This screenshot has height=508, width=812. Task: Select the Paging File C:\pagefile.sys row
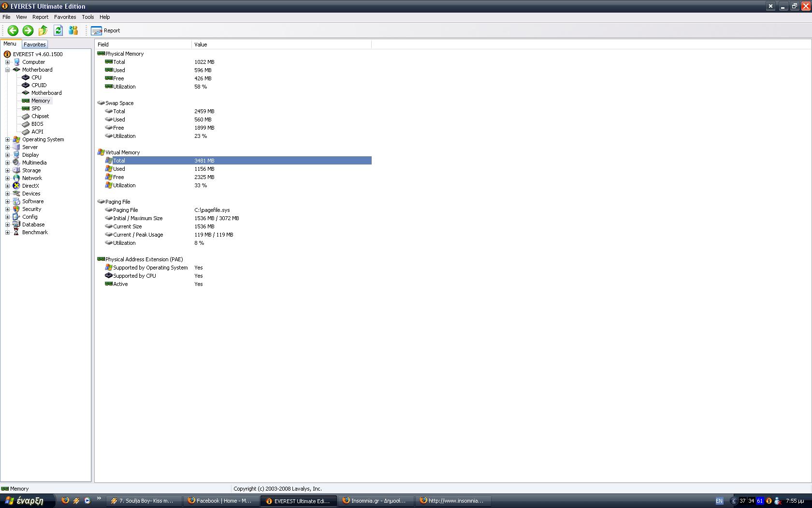coord(233,210)
